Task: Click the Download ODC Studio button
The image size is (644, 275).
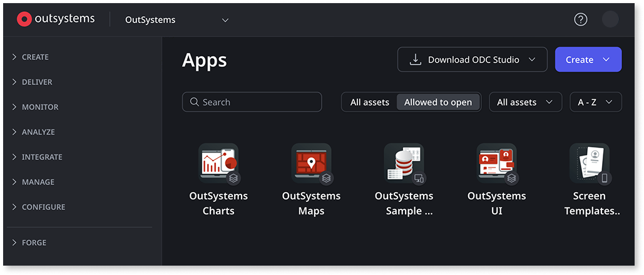Action: pos(473,59)
